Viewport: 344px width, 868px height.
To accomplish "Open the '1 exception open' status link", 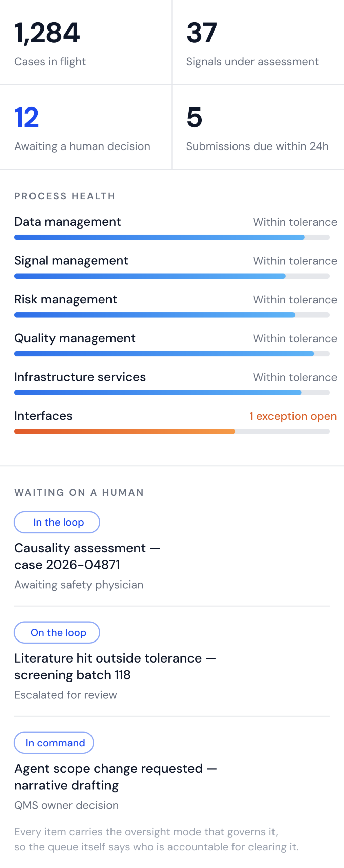I will tap(293, 416).
